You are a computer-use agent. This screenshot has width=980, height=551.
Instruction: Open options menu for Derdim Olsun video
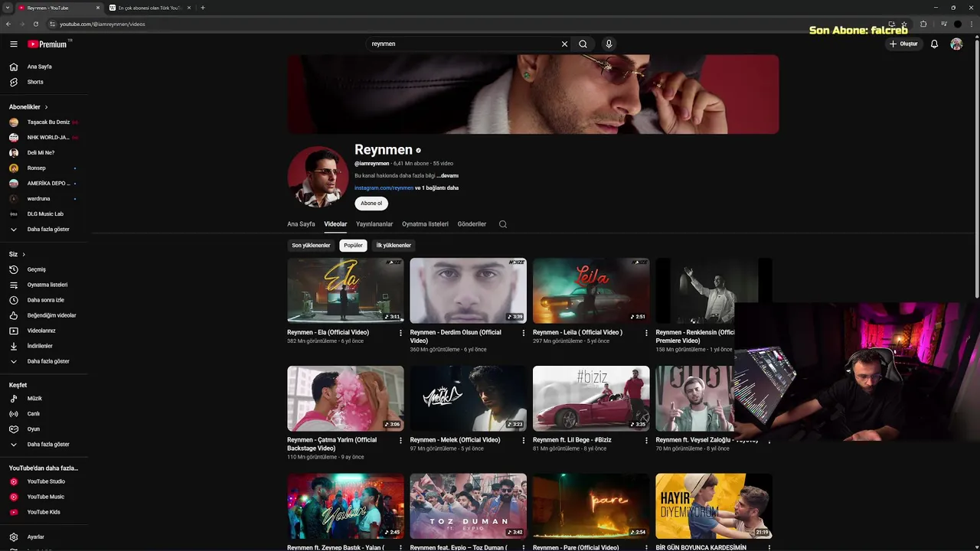pos(524,333)
